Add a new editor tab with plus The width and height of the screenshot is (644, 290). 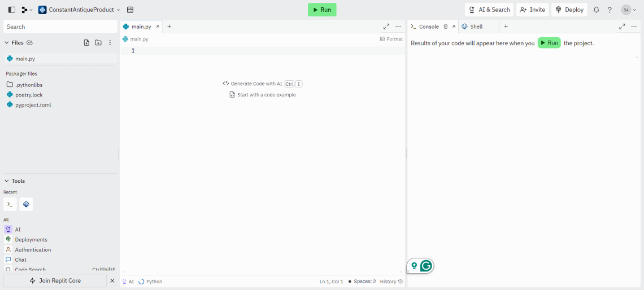tap(169, 27)
